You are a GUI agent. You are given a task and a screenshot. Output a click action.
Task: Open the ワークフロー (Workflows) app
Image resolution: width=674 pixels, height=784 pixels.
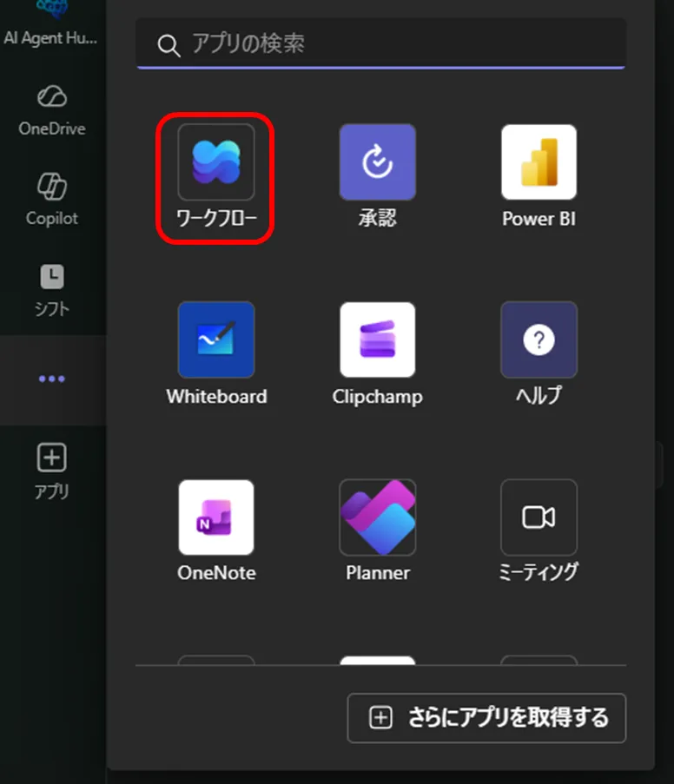click(216, 177)
